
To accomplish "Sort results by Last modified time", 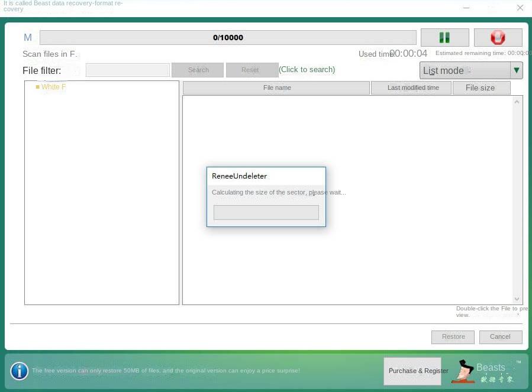I will point(412,88).
